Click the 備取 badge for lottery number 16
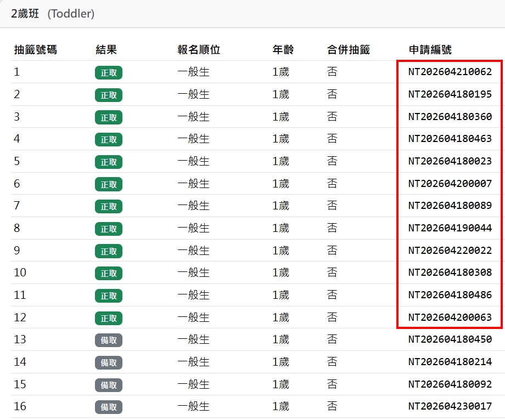This screenshot has height=420, width=505. (109, 407)
